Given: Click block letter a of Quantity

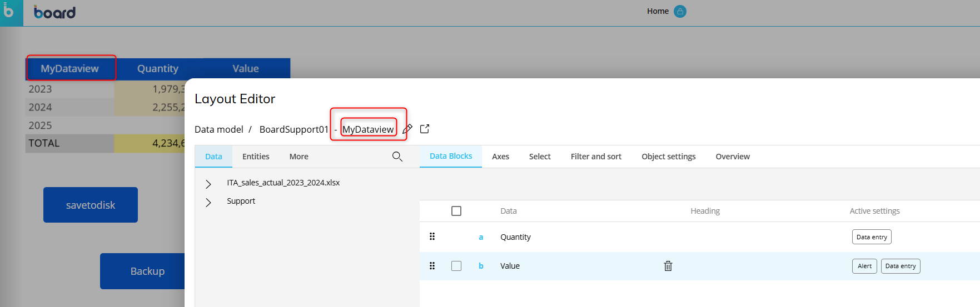Looking at the screenshot, I should 481,237.
